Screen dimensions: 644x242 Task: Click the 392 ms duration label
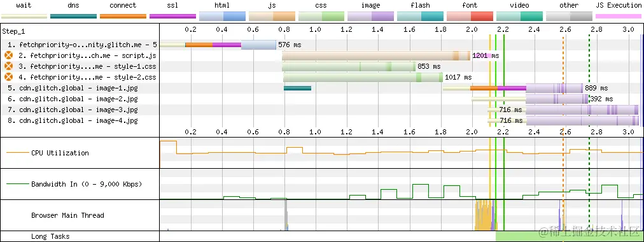[x=601, y=99]
